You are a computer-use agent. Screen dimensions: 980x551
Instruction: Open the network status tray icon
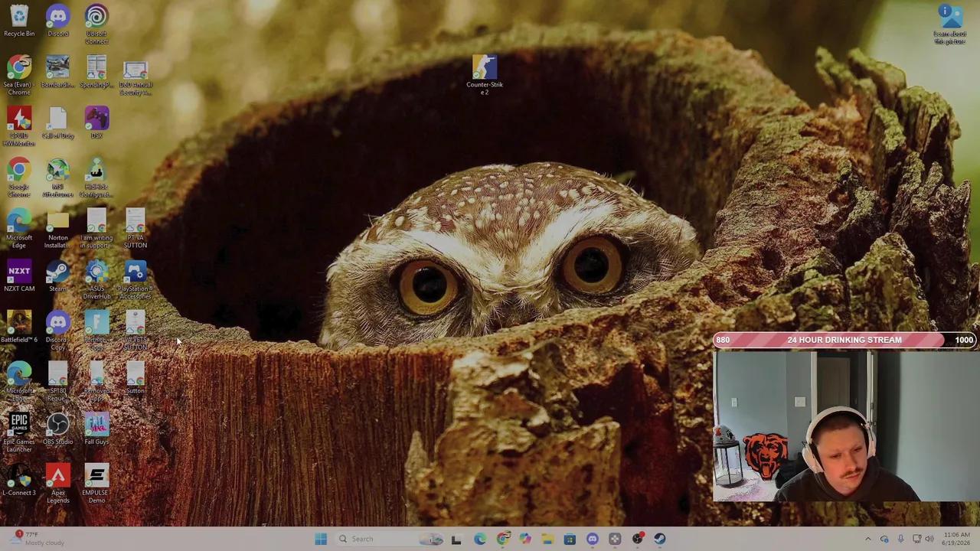pyautogui.click(x=916, y=539)
